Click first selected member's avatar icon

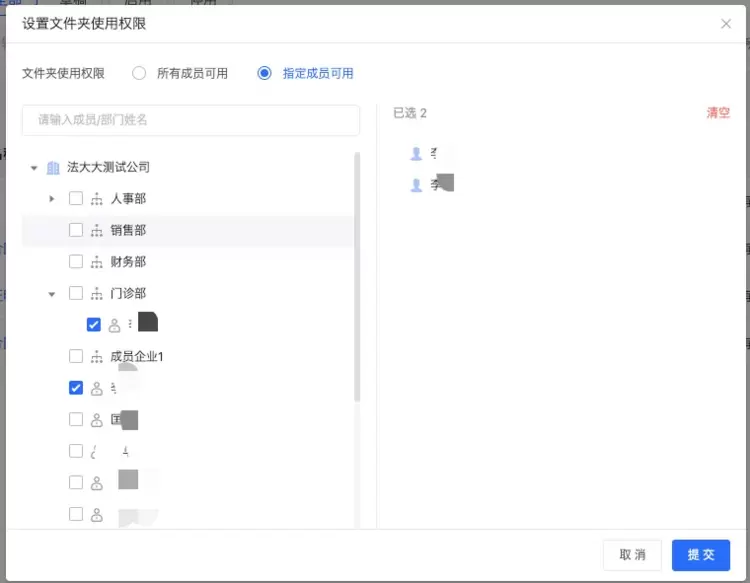[416, 153]
